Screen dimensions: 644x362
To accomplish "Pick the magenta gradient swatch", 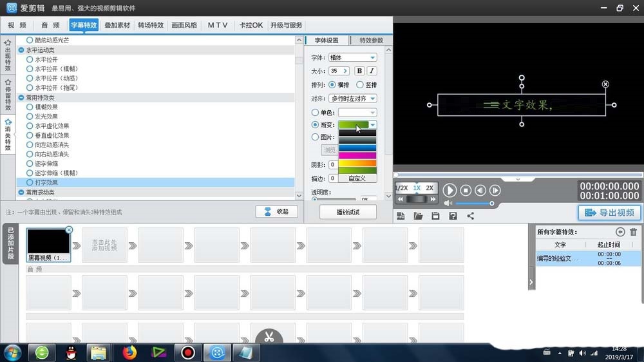I will click(x=357, y=155).
